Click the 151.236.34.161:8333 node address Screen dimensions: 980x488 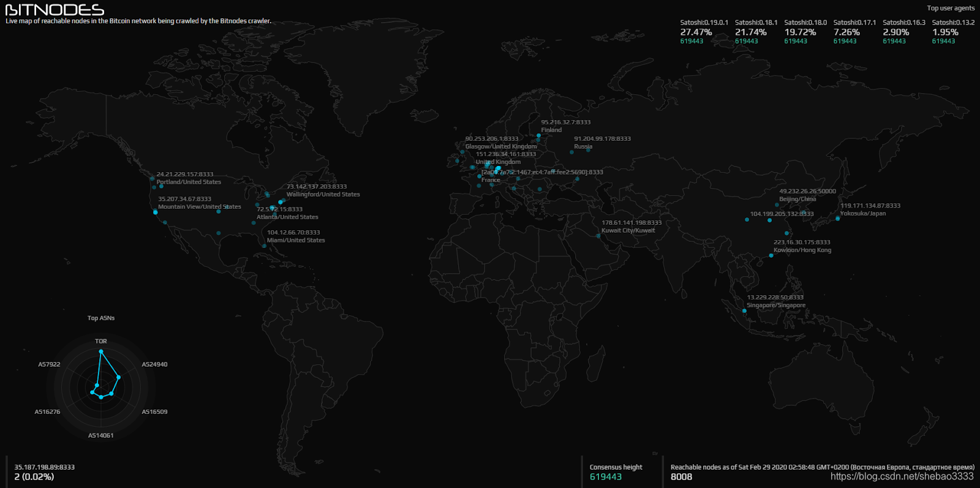[x=506, y=154]
